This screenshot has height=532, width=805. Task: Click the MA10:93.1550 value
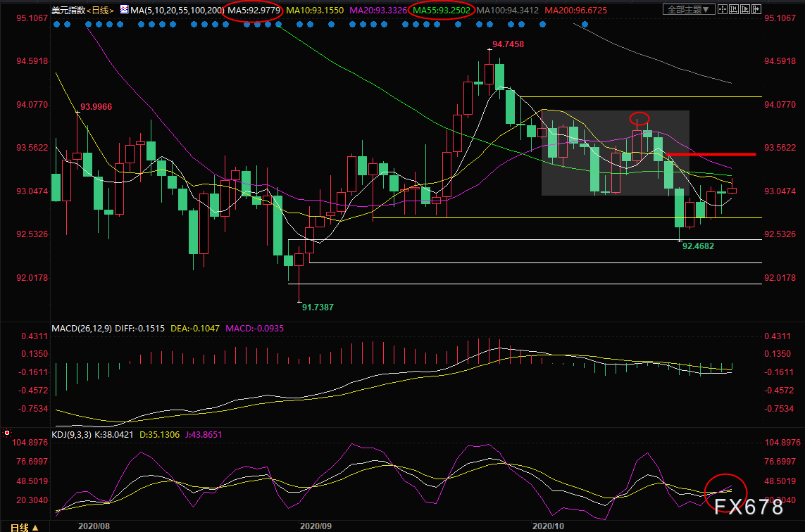point(315,11)
